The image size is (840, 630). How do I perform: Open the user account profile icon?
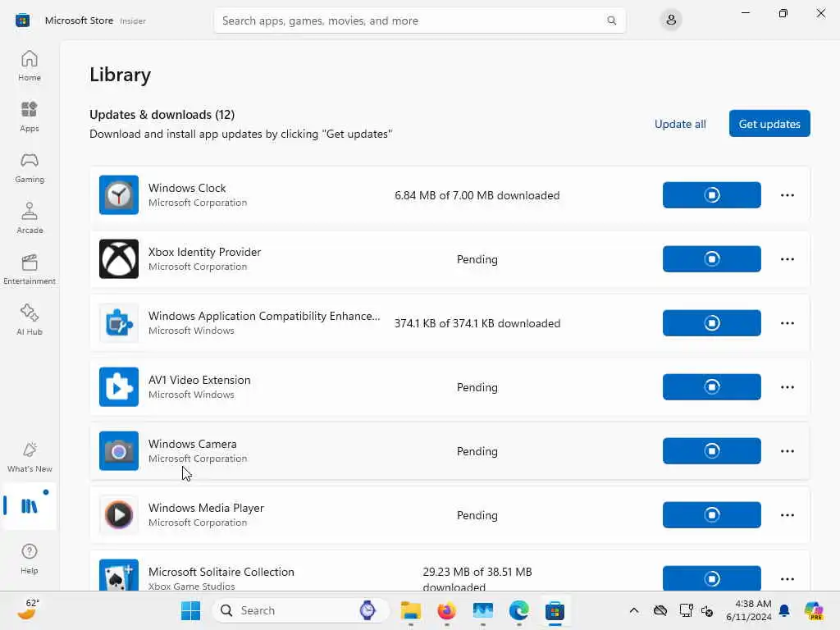671,21
